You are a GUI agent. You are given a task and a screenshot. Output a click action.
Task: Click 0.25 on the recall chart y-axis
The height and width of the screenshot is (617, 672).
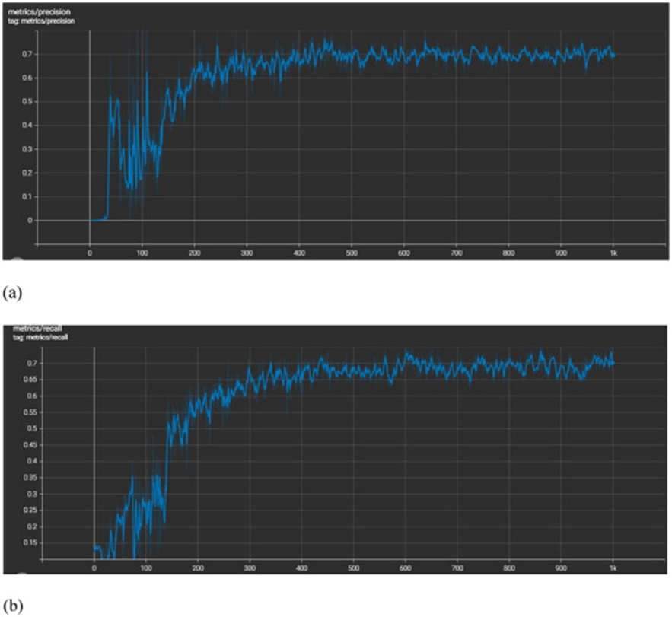(x=30, y=510)
